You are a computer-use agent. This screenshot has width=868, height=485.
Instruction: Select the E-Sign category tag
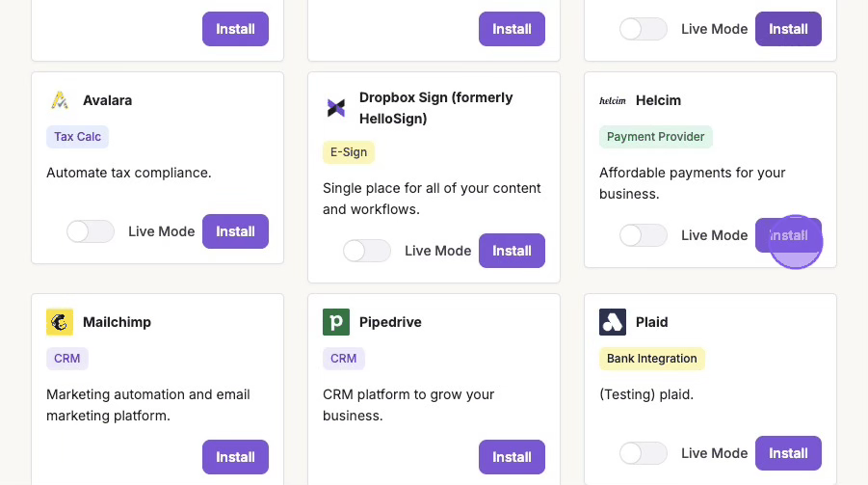(x=349, y=152)
